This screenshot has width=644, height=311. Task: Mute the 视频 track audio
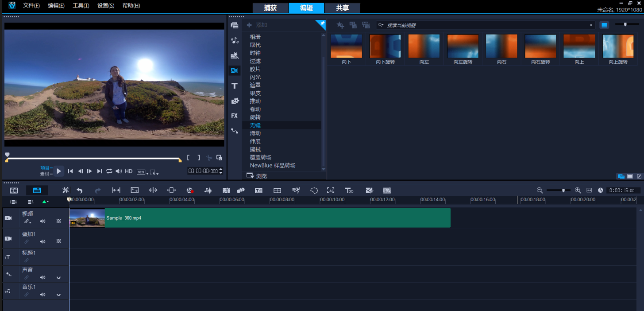(x=42, y=221)
